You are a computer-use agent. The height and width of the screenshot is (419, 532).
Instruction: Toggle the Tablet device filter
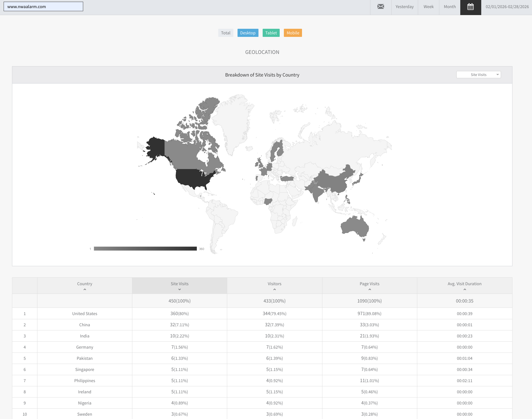(271, 33)
